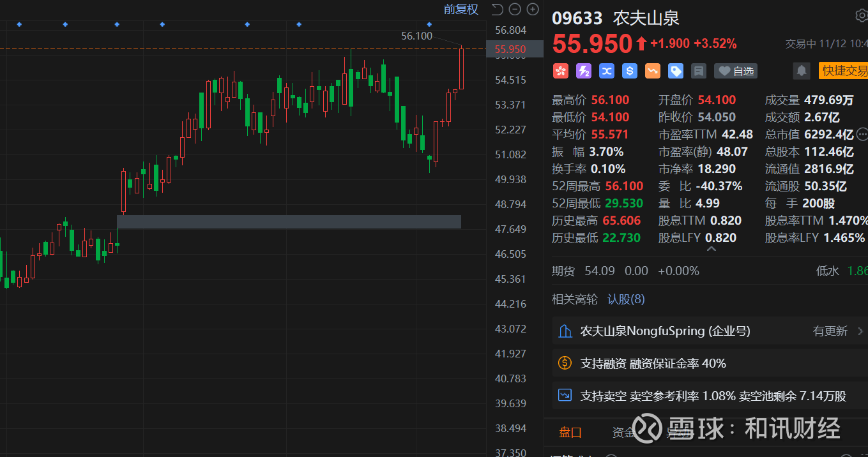
Task: Click the purple lightning level-2 icon
Action: coord(584,71)
